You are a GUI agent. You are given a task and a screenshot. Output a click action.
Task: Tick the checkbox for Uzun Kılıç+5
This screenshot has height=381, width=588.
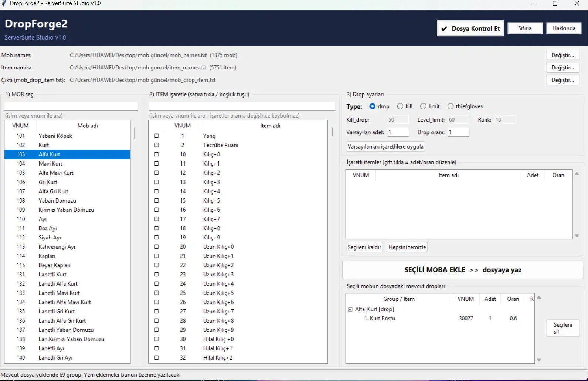[157, 293]
